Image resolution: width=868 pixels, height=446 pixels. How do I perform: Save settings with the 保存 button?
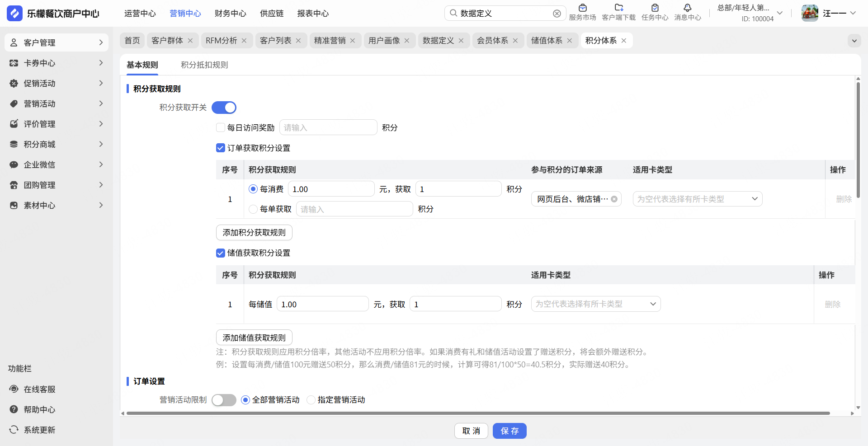pos(509,431)
